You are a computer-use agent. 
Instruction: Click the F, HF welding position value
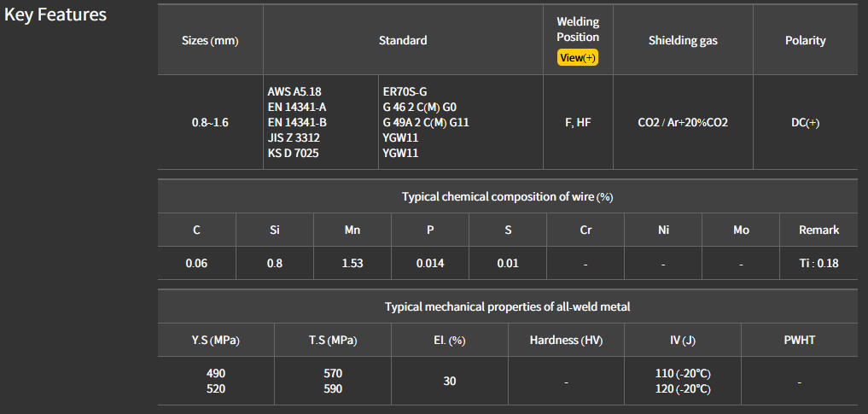[x=578, y=122]
